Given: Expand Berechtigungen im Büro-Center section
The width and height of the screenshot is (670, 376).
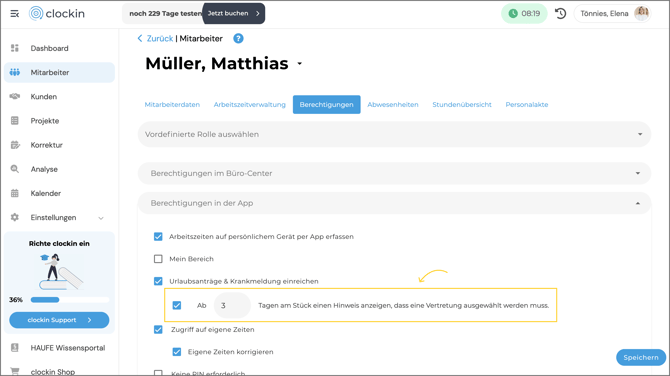Looking at the screenshot, I should (394, 173).
